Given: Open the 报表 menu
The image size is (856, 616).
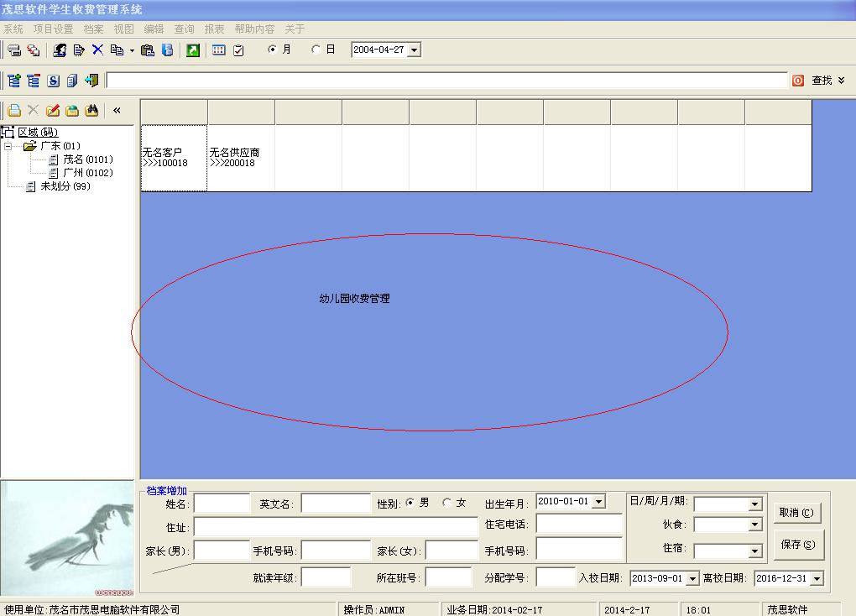Looking at the screenshot, I should [x=214, y=29].
